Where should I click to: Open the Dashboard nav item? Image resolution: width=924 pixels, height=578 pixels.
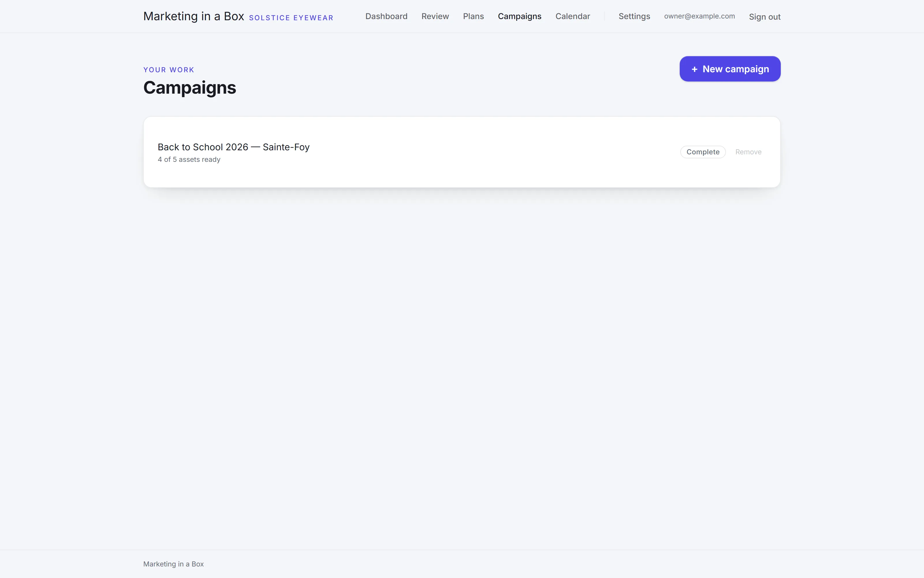click(386, 16)
